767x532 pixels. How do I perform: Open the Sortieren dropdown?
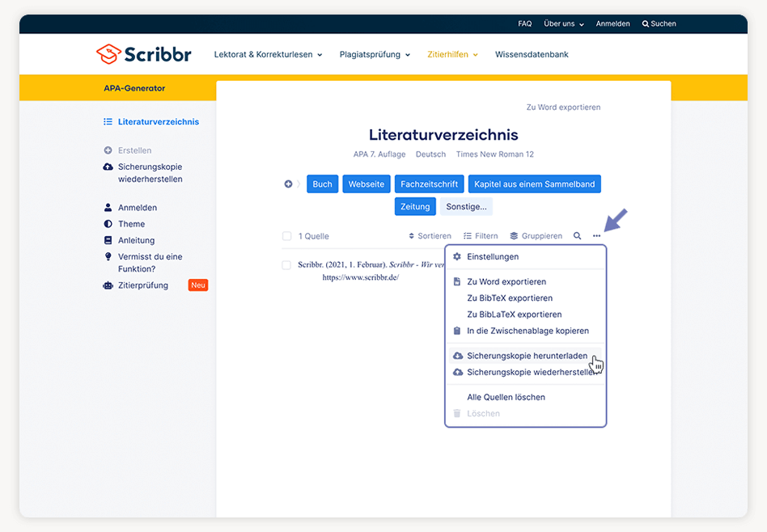point(430,236)
